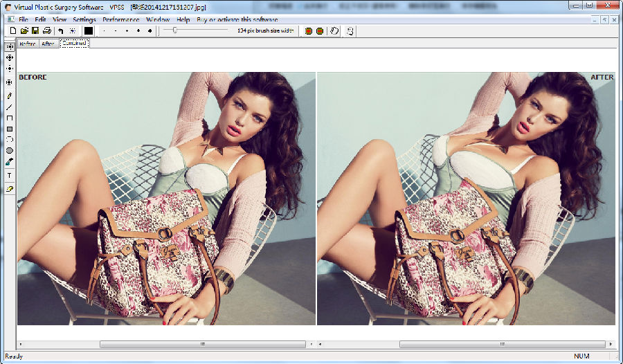
Task: Select the hand pan tool in toolbar
Action: 334,30
